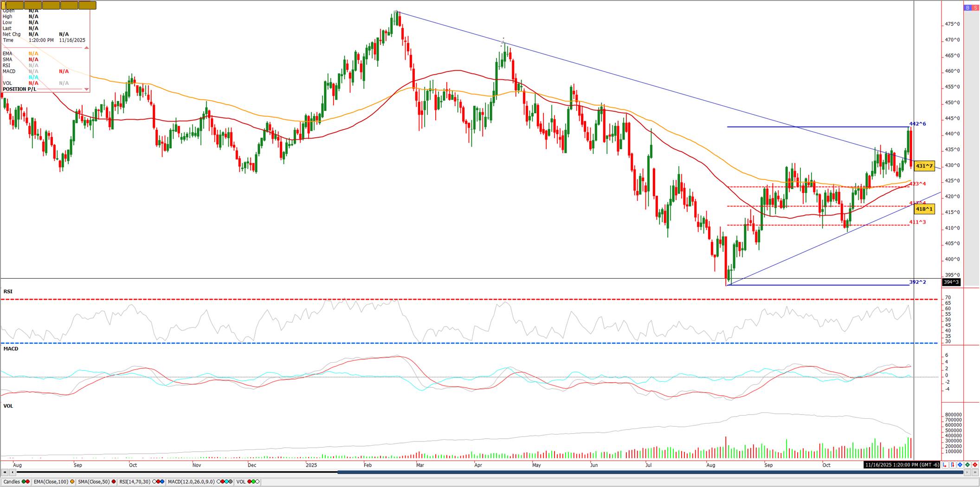The image size is (980, 487).
Task: Click the 431^7 yellow price label
Action: (924, 166)
